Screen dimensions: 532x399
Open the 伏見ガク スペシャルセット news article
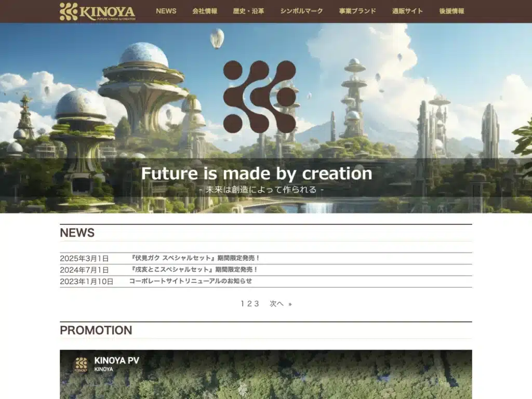195,258
